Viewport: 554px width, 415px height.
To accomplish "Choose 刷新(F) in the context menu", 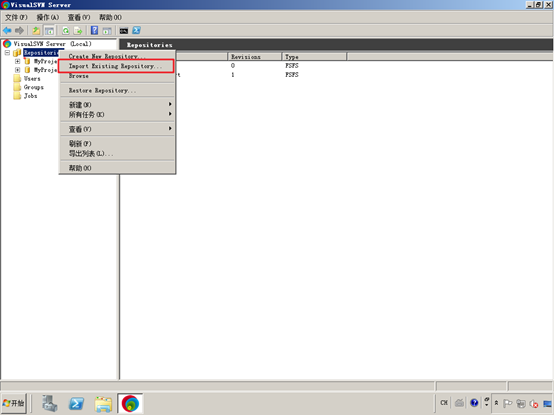I will (x=117, y=143).
